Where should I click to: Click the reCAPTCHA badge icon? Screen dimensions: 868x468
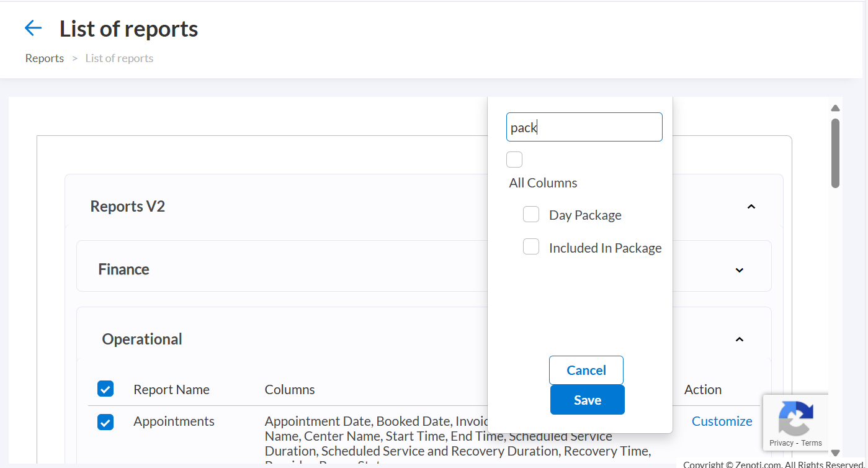tap(796, 418)
